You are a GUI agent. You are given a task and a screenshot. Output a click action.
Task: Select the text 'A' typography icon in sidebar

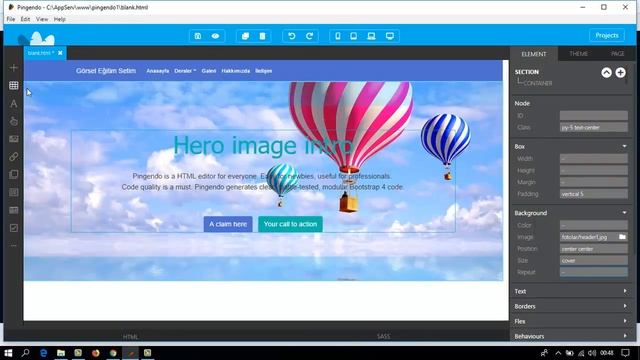[13, 104]
